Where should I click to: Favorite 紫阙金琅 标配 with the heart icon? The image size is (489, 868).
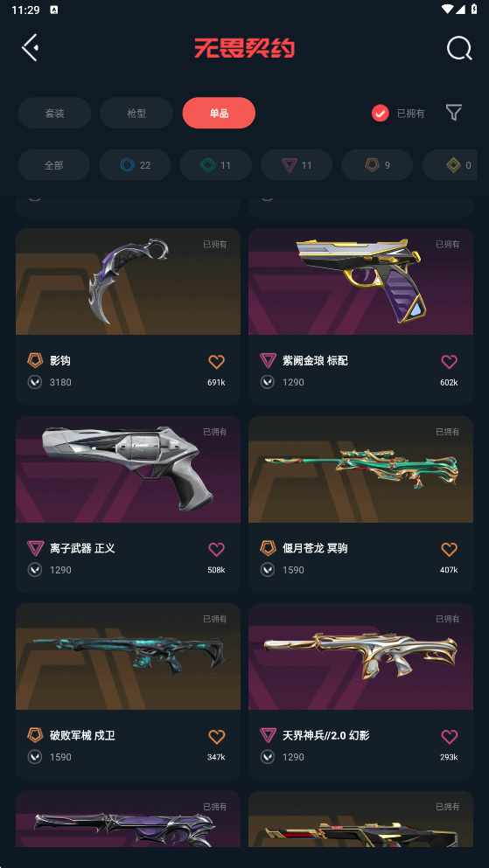click(449, 362)
